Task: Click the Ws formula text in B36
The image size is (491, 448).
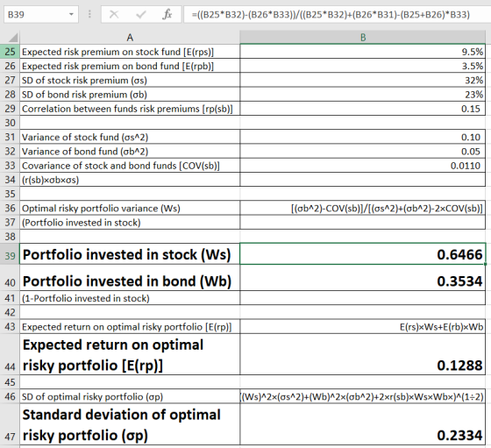Action: 387,208
